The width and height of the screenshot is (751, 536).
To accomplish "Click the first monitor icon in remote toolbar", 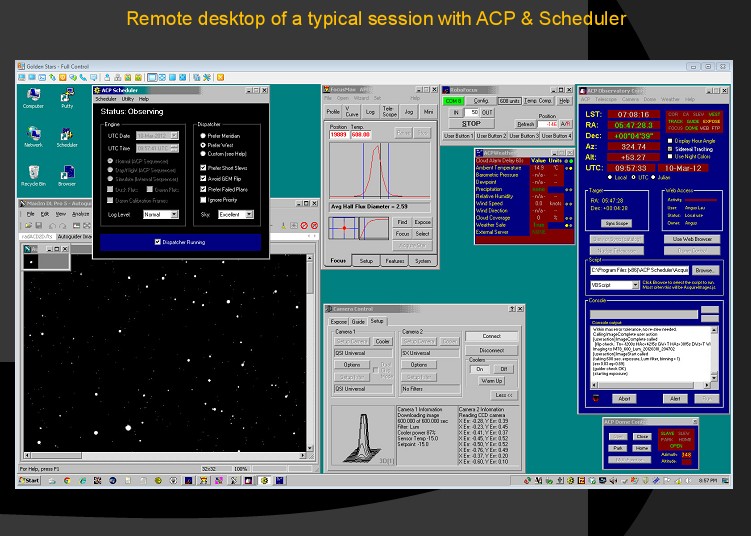I will click(x=22, y=77).
